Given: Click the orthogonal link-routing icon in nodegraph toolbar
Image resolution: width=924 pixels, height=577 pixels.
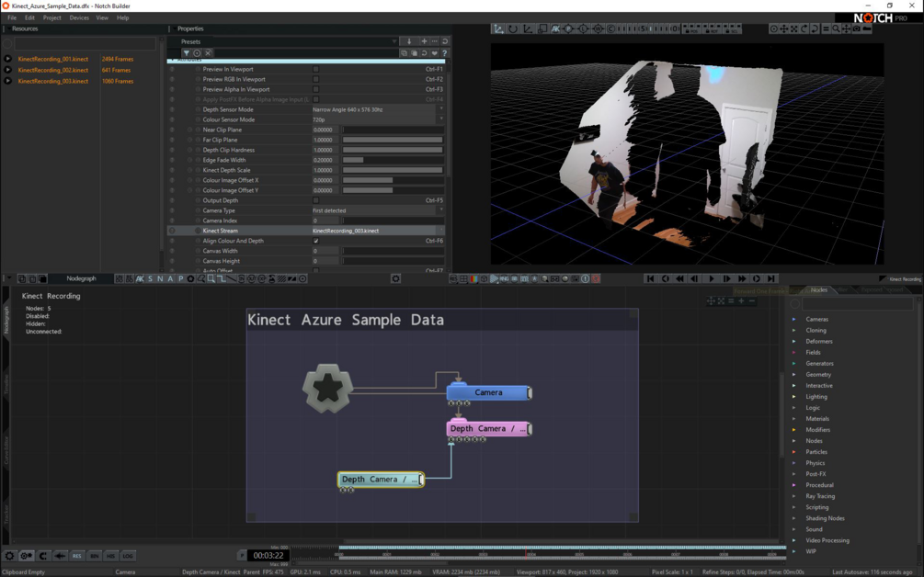Looking at the screenshot, I should 221,278.
